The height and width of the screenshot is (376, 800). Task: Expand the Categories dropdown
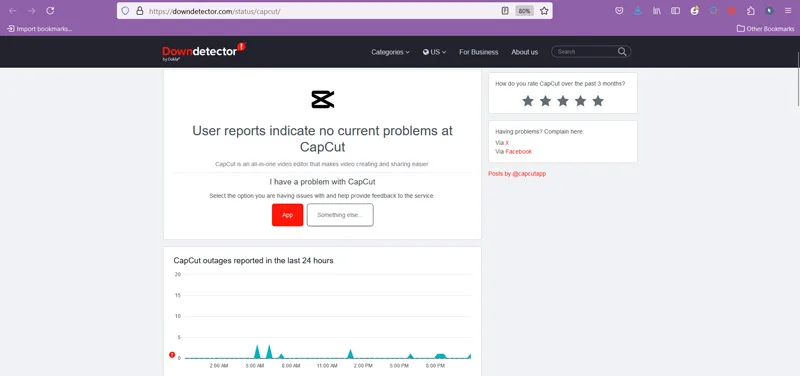pyautogui.click(x=390, y=52)
